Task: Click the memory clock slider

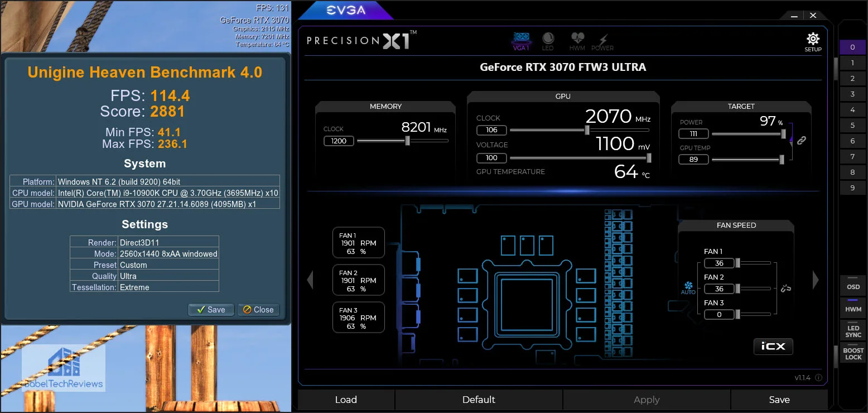Action: point(402,141)
